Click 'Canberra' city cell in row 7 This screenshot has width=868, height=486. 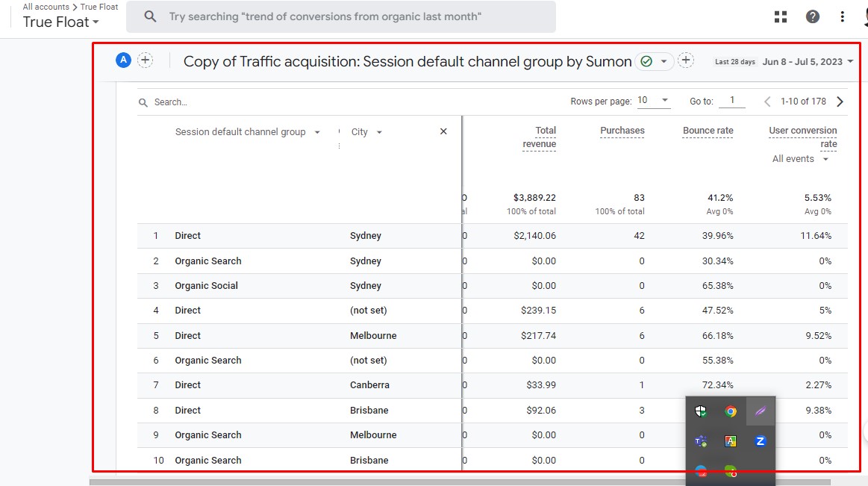[369, 385]
